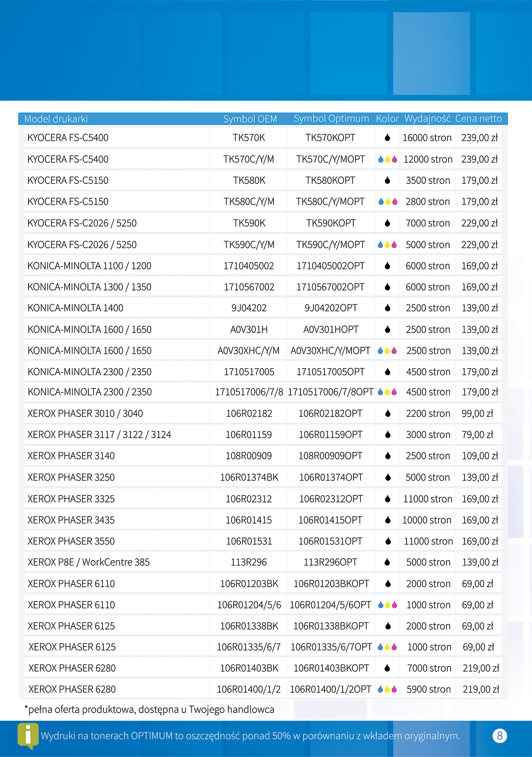Select "KONICA-MINOLTA 1300 / 1350"
The image size is (532, 757).
(90, 287)
